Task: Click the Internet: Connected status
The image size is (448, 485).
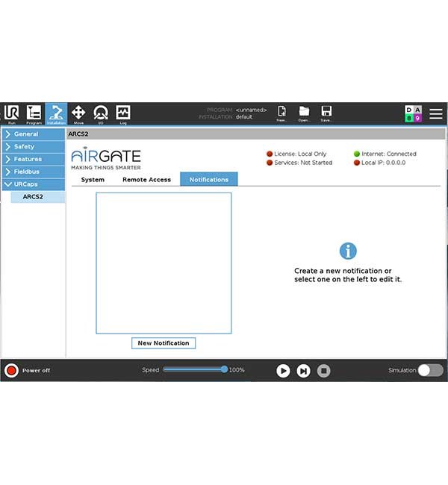Action: pos(385,154)
